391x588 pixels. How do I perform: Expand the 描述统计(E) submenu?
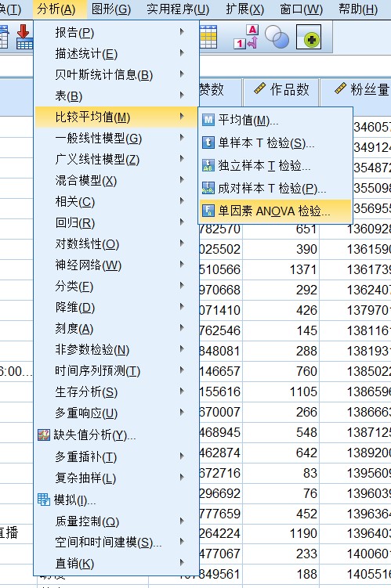[x=117, y=53]
